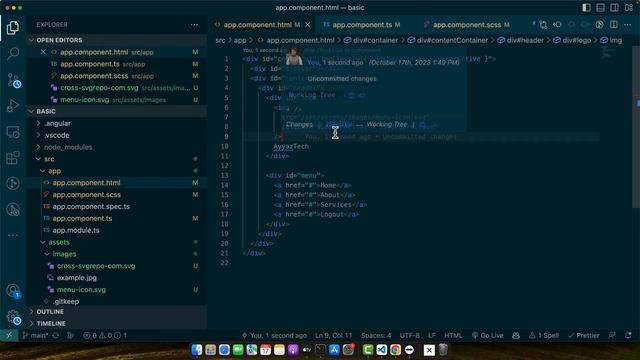The height and width of the screenshot is (360, 640).
Task: Open the Explorer view in activity bar
Action: click(x=13, y=28)
